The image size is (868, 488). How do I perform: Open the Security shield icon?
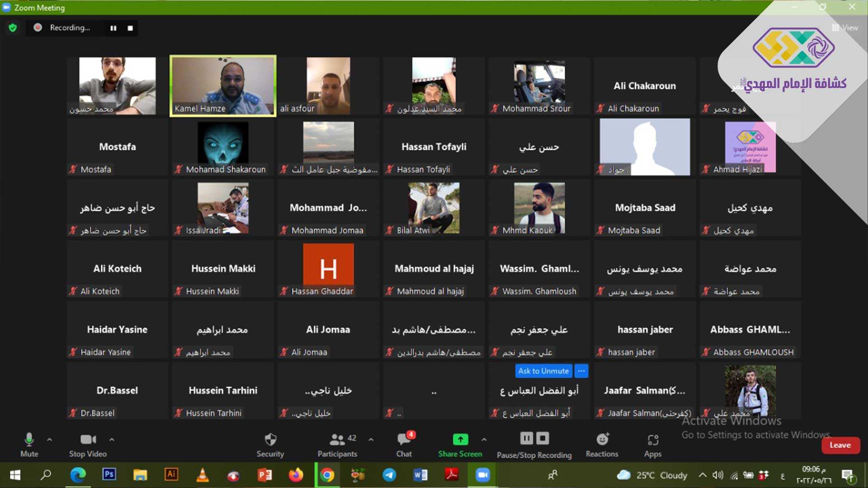pos(270,440)
